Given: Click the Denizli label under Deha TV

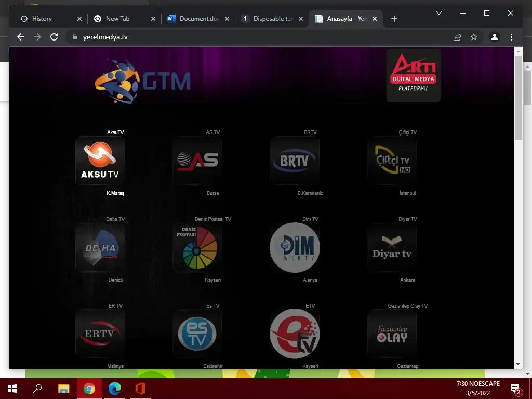Looking at the screenshot, I should [115, 280].
